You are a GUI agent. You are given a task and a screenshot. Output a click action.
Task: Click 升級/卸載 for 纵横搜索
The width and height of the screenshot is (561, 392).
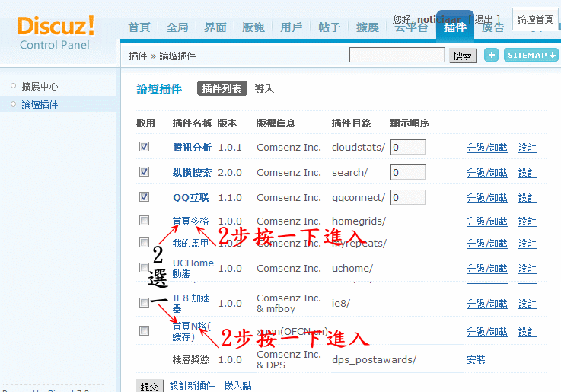coord(487,173)
